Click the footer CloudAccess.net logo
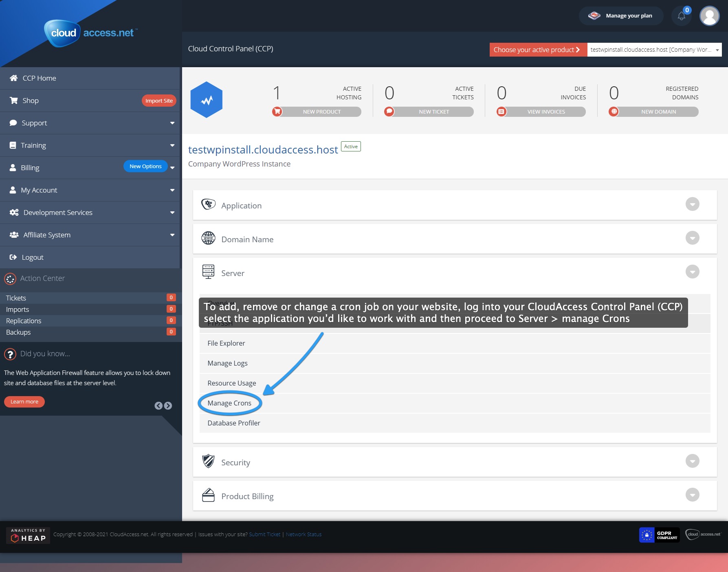Viewport: 728px width, 572px height. click(704, 534)
